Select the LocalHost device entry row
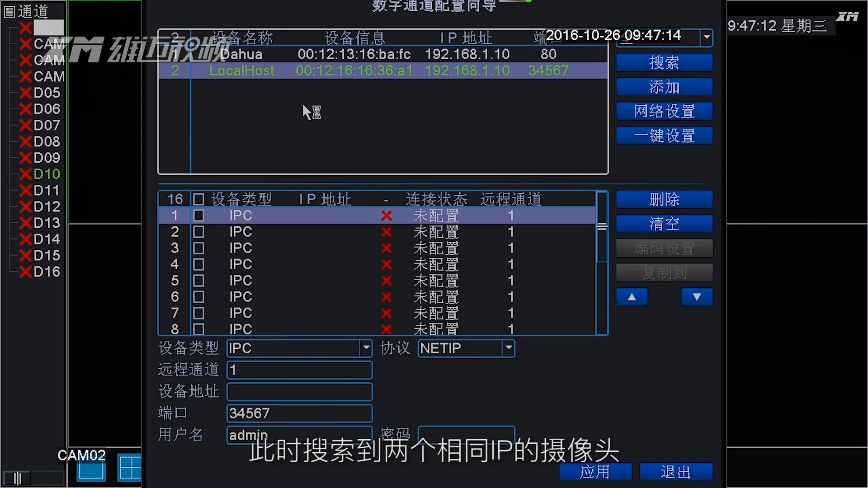The height and width of the screenshot is (488, 868). point(382,70)
